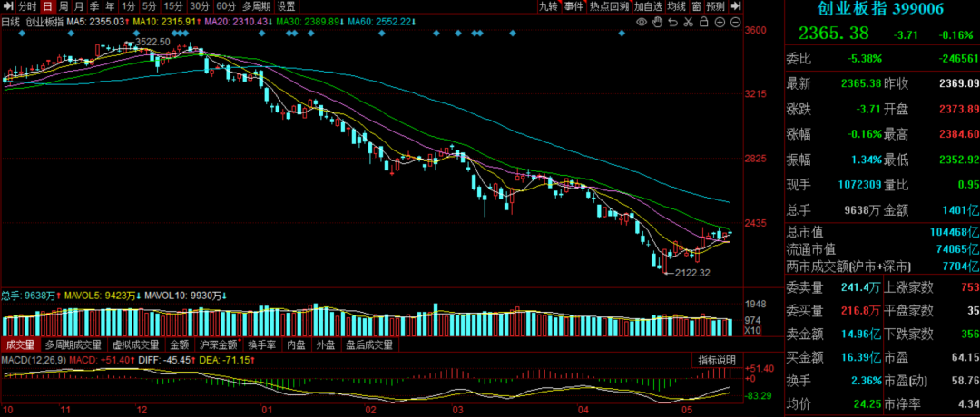
Task: Click the 日线 chart period label
Action: (x=11, y=22)
